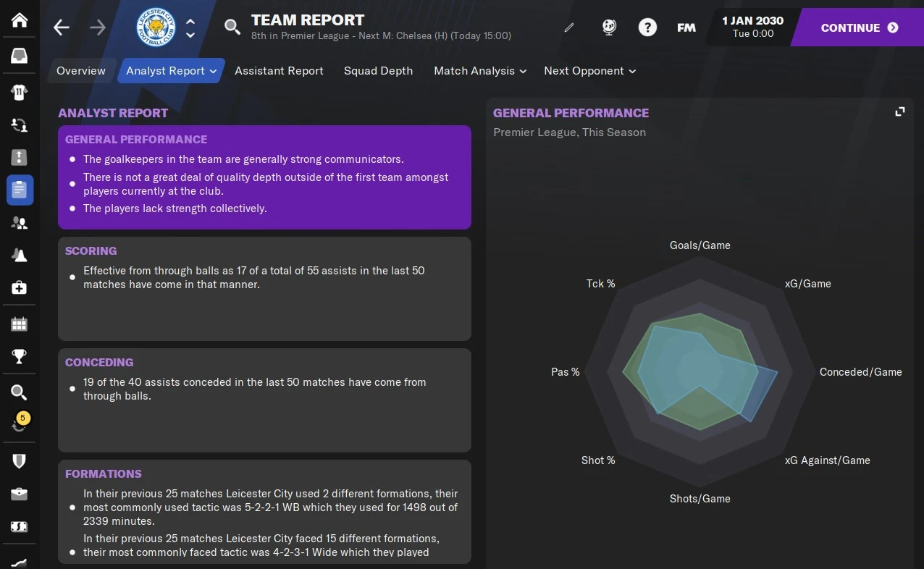Open the Medical Centre cross icon
The image size is (924, 569).
pos(20,287)
